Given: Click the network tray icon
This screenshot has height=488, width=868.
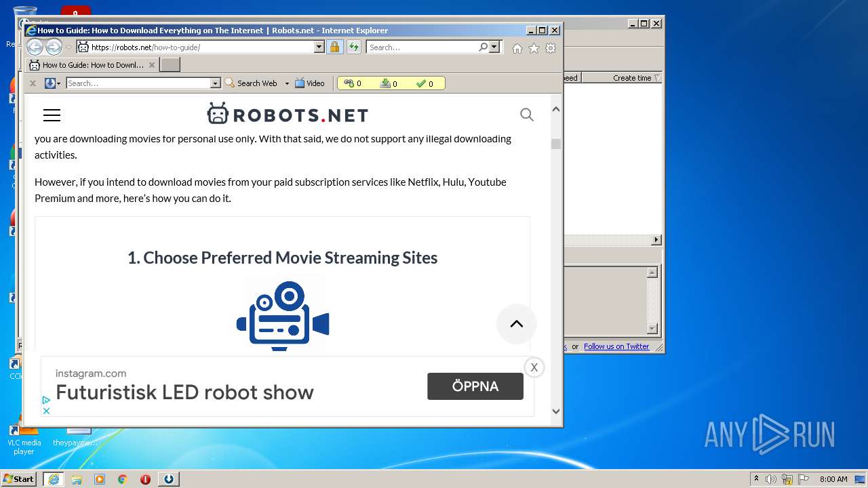Looking at the screenshot, I should tap(787, 479).
